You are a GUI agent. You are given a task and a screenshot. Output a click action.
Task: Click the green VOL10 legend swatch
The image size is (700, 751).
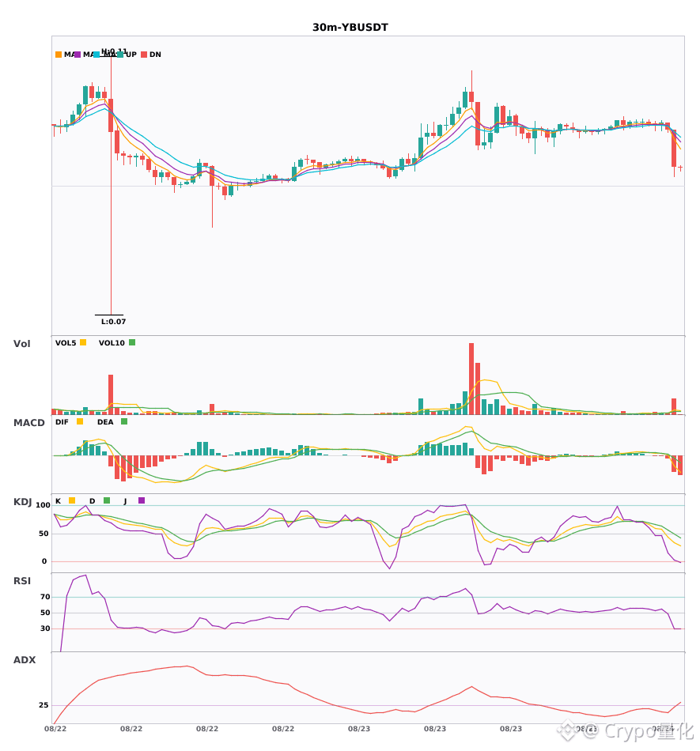(132, 342)
